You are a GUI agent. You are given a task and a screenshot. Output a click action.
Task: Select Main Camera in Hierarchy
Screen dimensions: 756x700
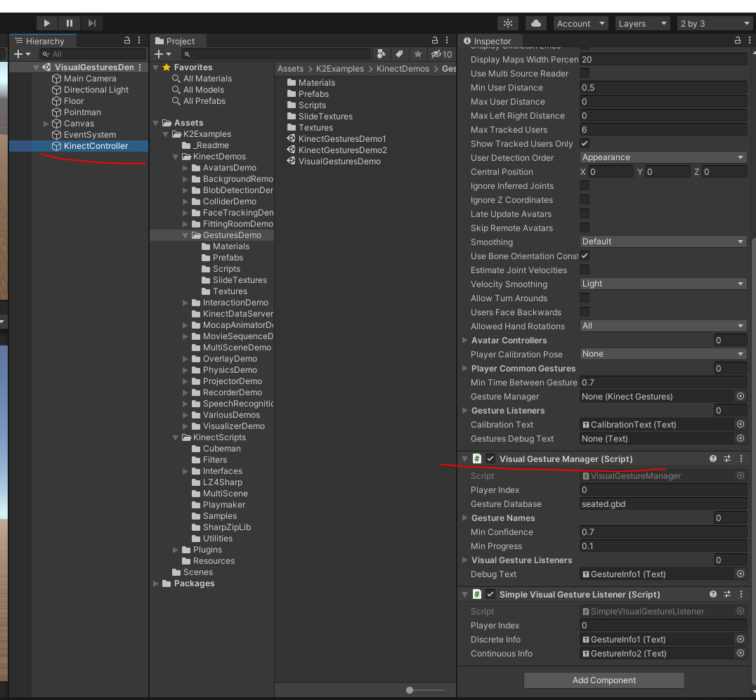click(x=90, y=79)
